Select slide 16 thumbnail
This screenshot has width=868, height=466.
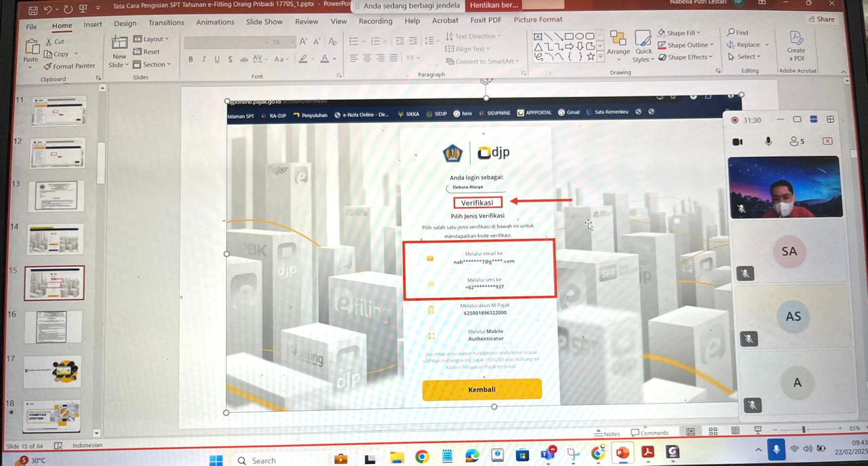54,326
